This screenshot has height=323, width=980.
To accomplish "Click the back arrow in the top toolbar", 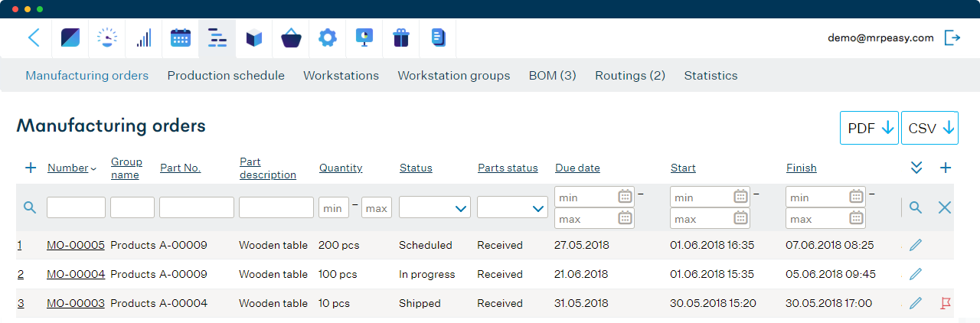I will (33, 38).
